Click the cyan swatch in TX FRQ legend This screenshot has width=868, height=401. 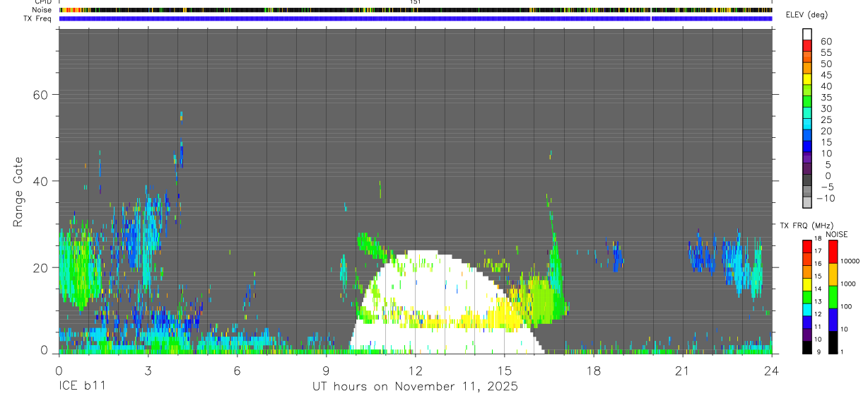pyautogui.click(x=807, y=310)
